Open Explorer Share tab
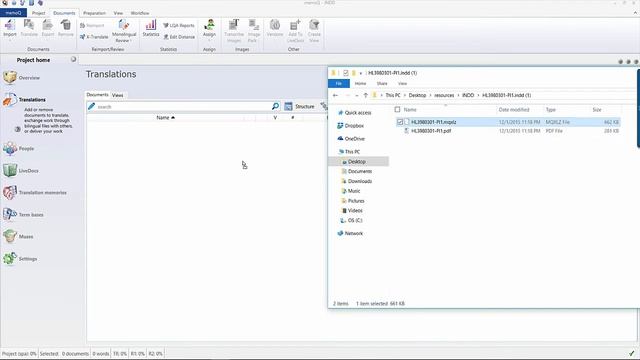Viewport: 640px width, 360px height. point(382,84)
